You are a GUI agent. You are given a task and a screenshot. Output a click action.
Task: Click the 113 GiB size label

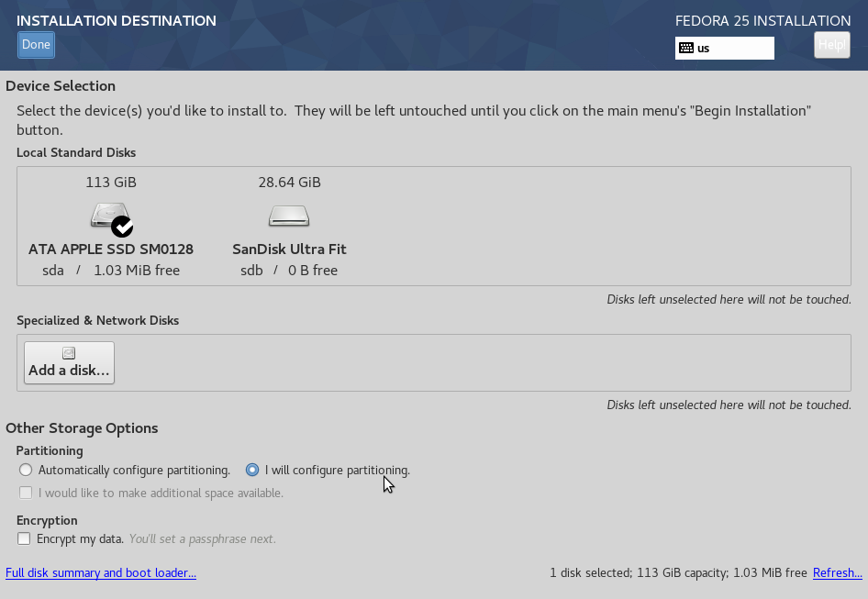pos(111,183)
